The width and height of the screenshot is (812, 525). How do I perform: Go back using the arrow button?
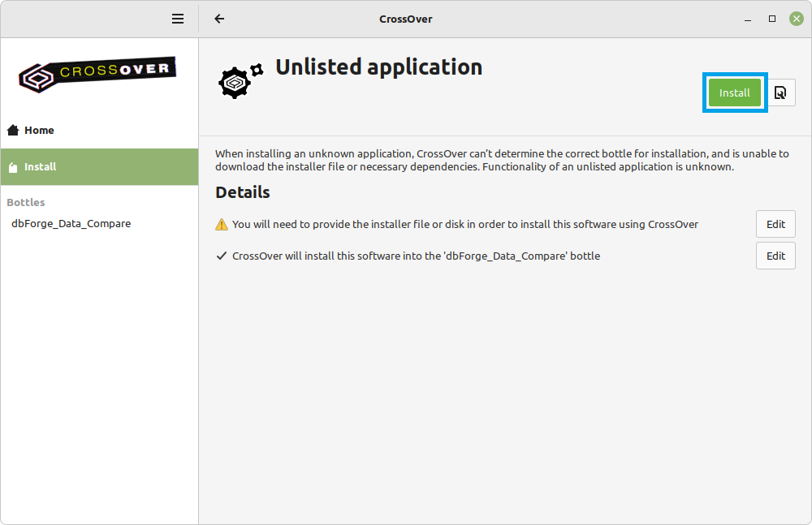(x=219, y=19)
